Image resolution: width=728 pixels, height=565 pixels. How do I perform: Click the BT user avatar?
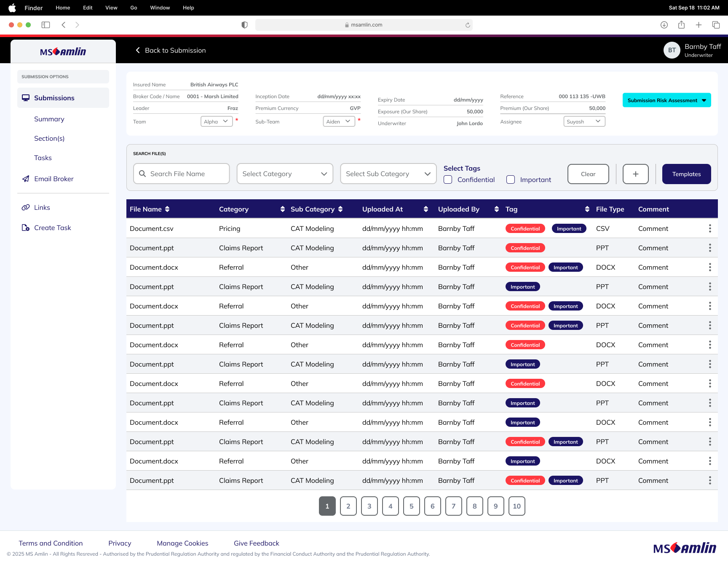tap(672, 51)
